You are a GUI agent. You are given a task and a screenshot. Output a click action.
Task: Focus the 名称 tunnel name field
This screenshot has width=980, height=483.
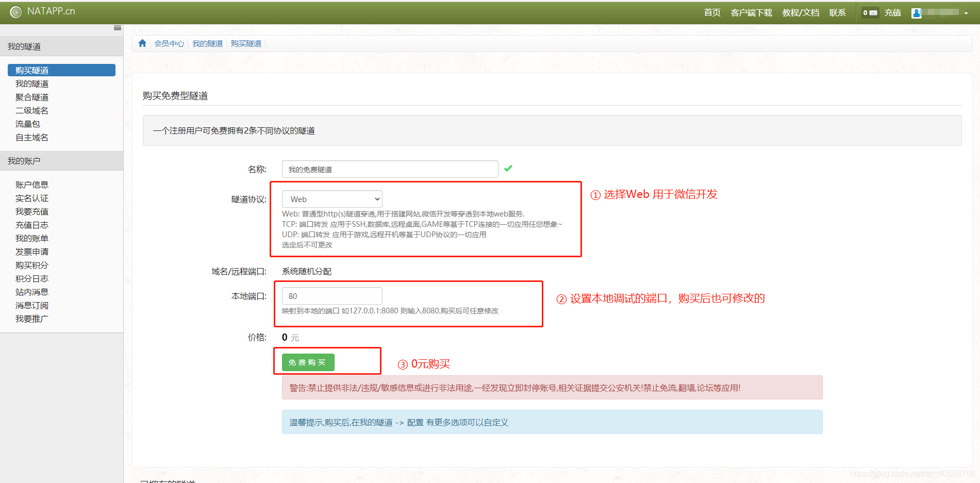[390, 169]
